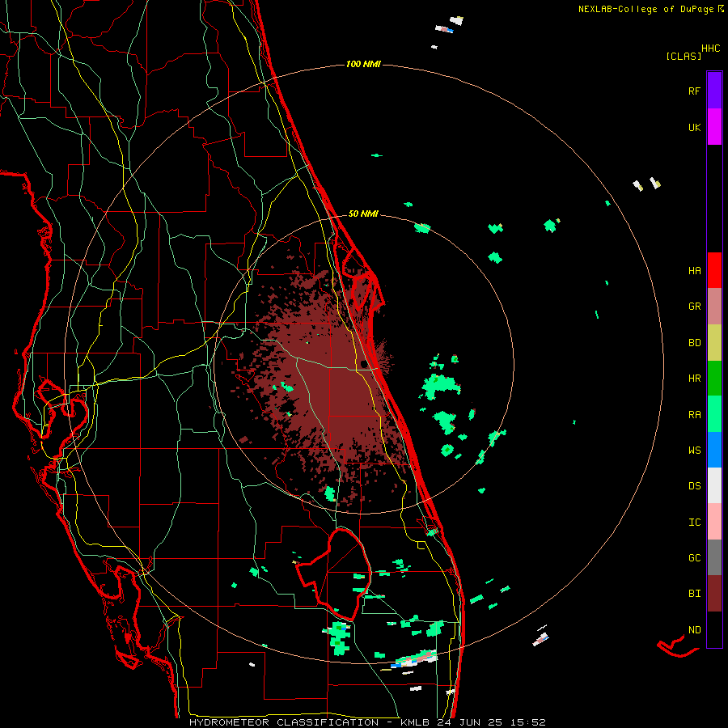Click the IC light pink legend swatch
Screen dimensions: 728x728
click(x=714, y=522)
